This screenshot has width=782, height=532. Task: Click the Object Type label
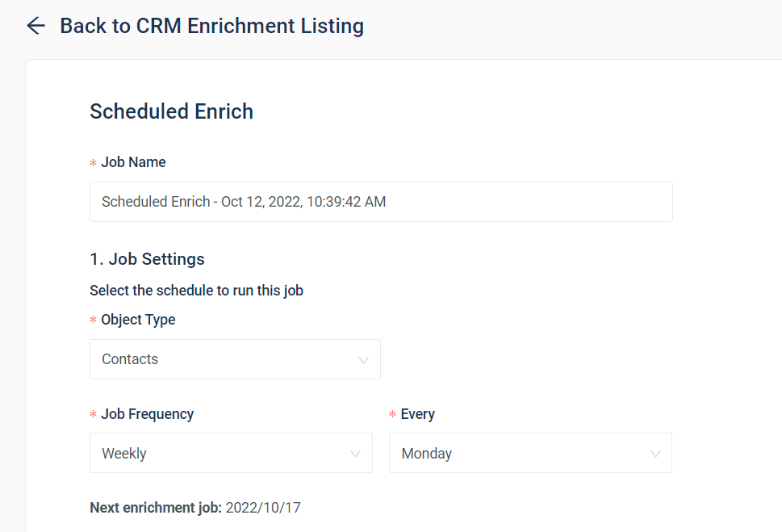[138, 320]
